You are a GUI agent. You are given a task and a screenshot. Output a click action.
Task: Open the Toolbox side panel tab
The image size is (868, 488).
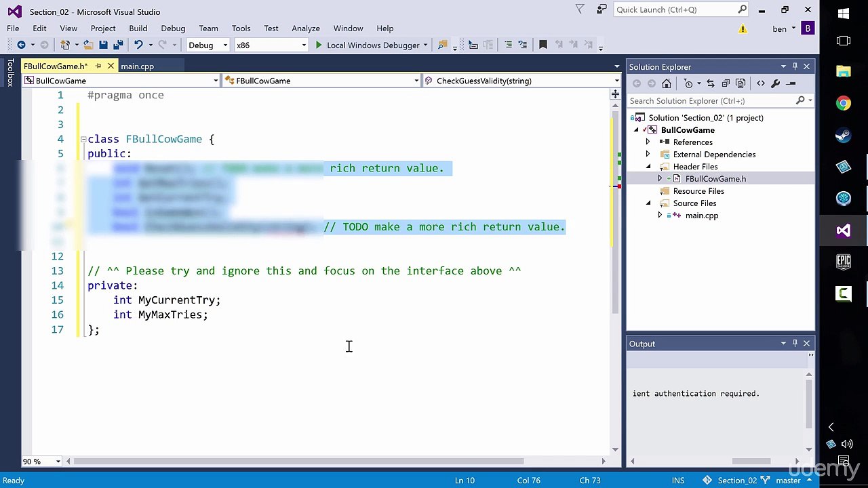pos(10,73)
